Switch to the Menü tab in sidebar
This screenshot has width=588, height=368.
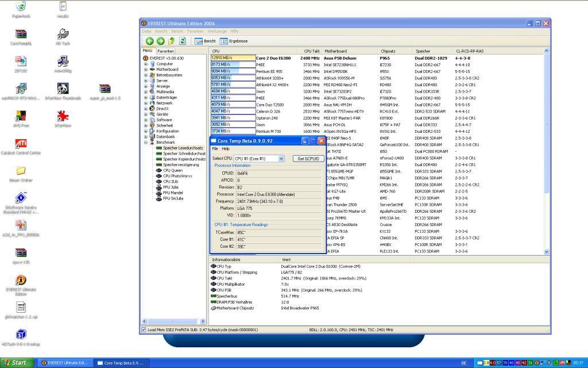(x=148, y=51)
